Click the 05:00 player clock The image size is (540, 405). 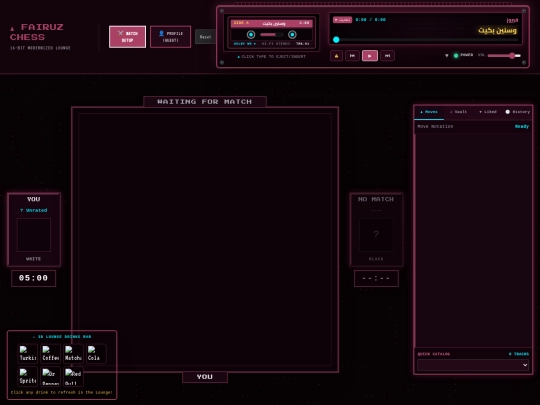[x=33, y=278]
